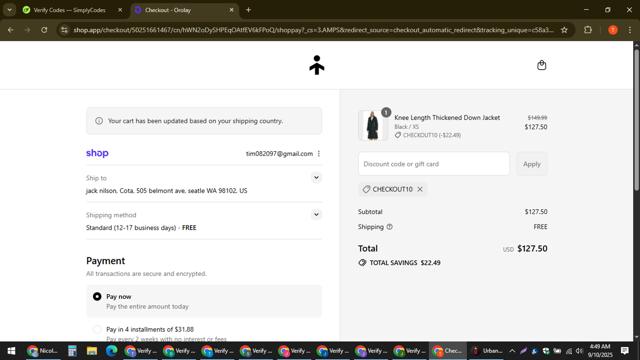Bookmark this page with the star icon
This screenshot has height=360, width=640.
[564, 30]
